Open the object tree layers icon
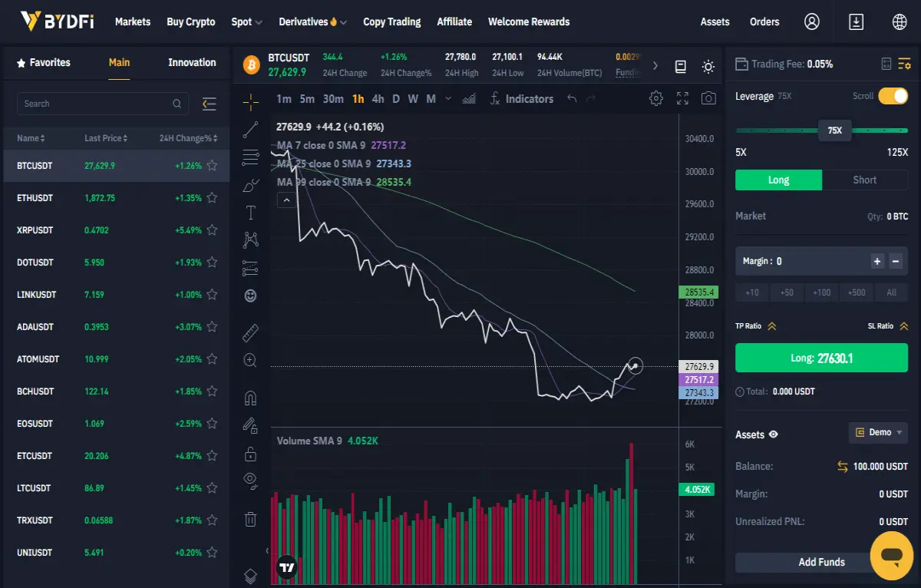Viewport: 921px width, 588px height. 250,576
